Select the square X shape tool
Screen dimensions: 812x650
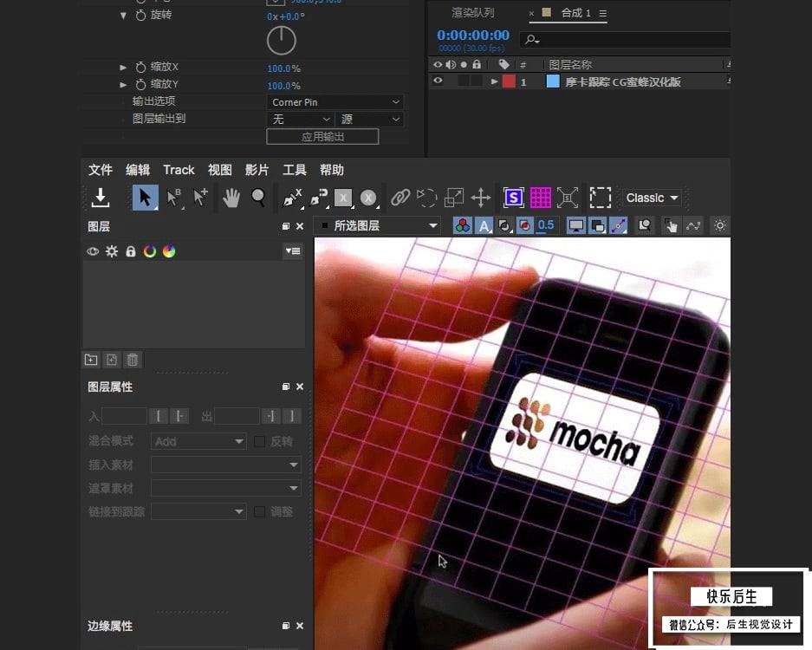(343, 198)
